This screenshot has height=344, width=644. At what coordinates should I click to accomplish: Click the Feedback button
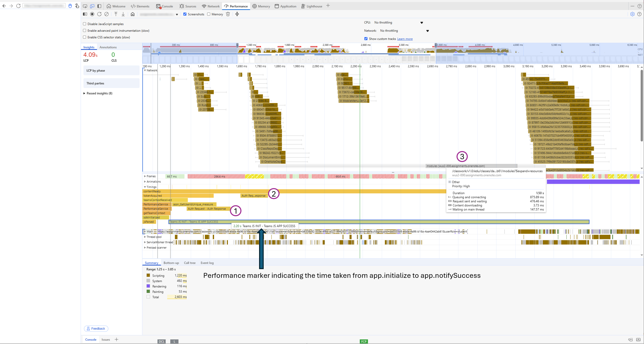96,328
